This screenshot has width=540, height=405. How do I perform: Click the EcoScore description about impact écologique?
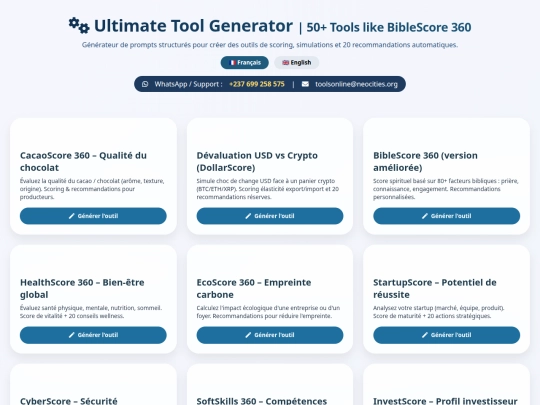point(268,312)
